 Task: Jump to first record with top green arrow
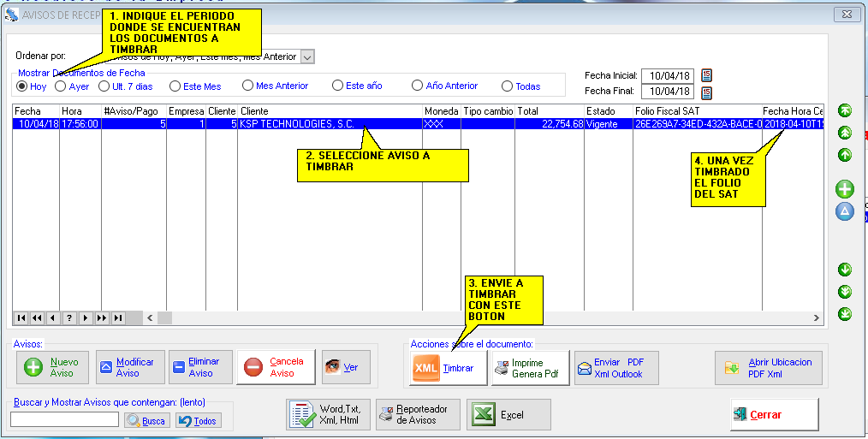[x=845, y=110]
